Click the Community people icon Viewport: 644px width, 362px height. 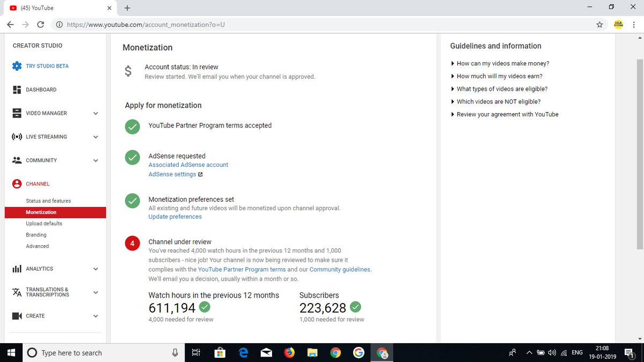pyautogui.click(x=17, y=160)
